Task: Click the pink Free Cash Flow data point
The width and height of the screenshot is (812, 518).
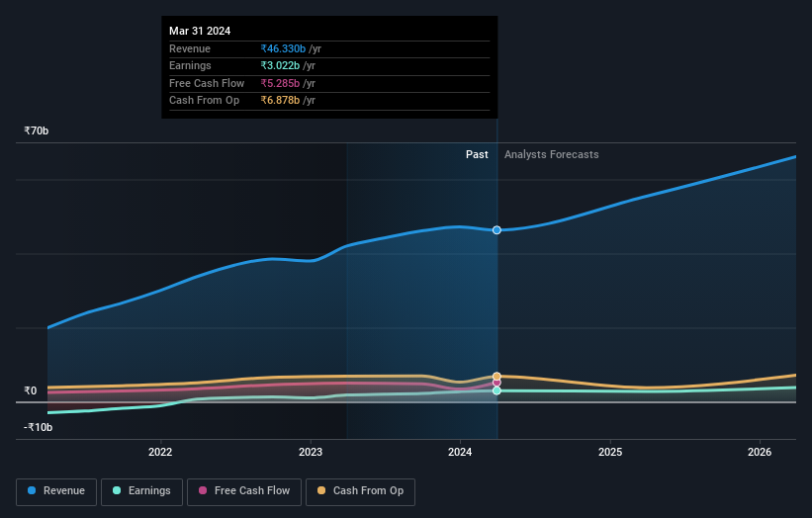Action: click(496, 383)
